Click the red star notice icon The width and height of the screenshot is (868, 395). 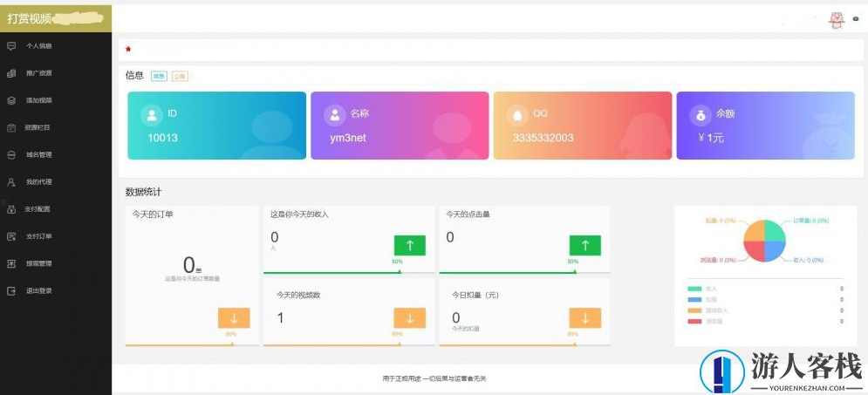pos(128,49)
